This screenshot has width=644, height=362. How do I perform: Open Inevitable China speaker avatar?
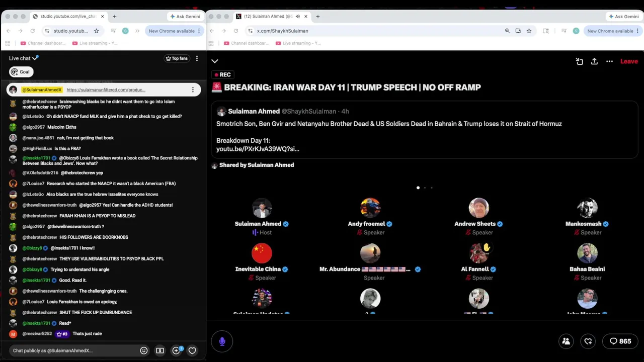262,253
